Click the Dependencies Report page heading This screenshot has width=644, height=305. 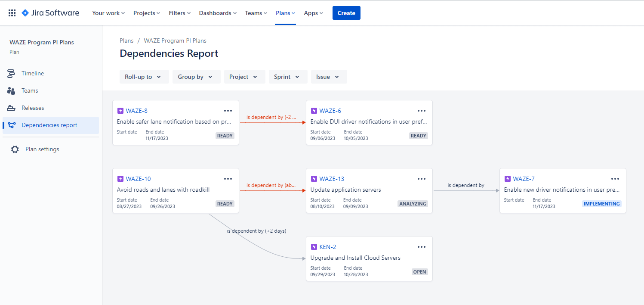169,53
